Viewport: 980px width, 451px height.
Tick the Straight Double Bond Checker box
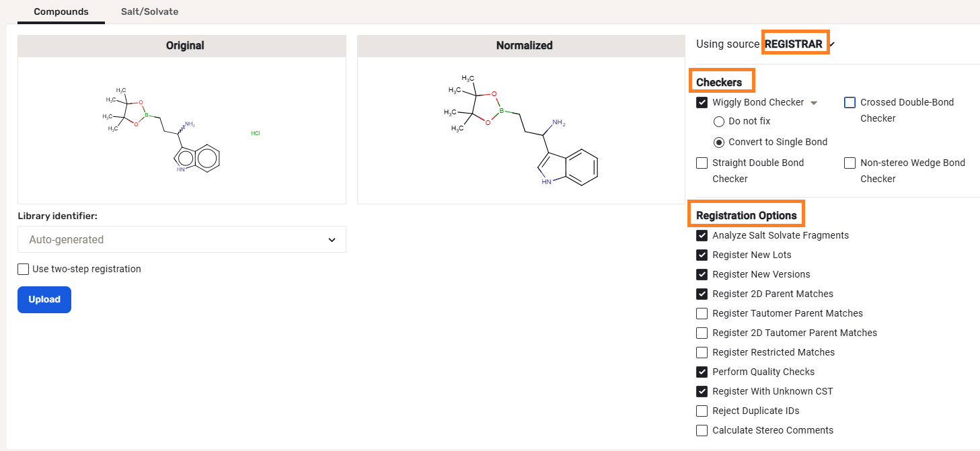[x=702, y=163]
